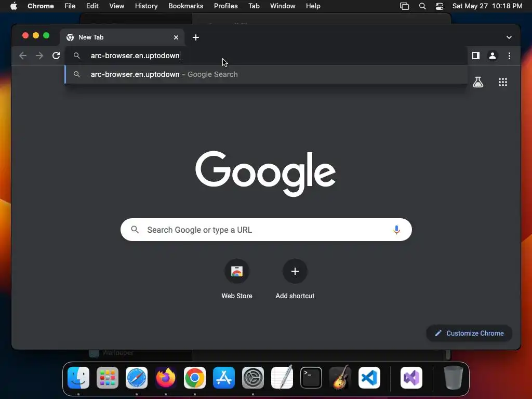Open the Trash in the Dock
532x399 pixels.
click(453, 378)
